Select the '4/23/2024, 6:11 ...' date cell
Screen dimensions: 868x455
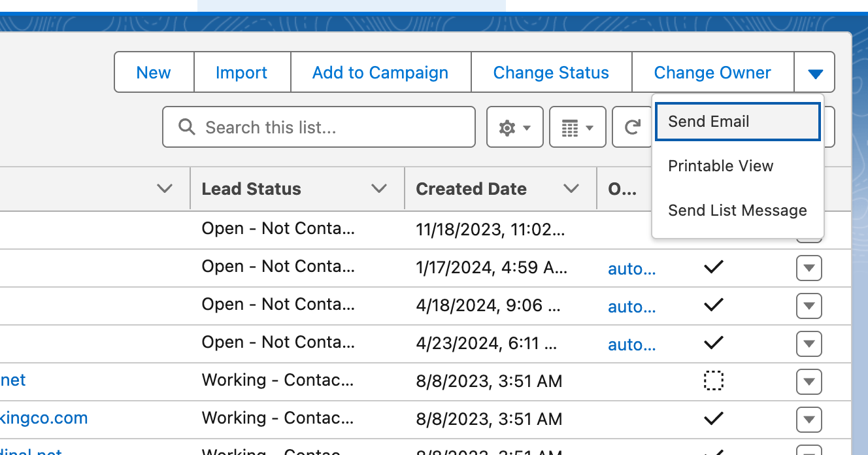(x=486, y=344)
